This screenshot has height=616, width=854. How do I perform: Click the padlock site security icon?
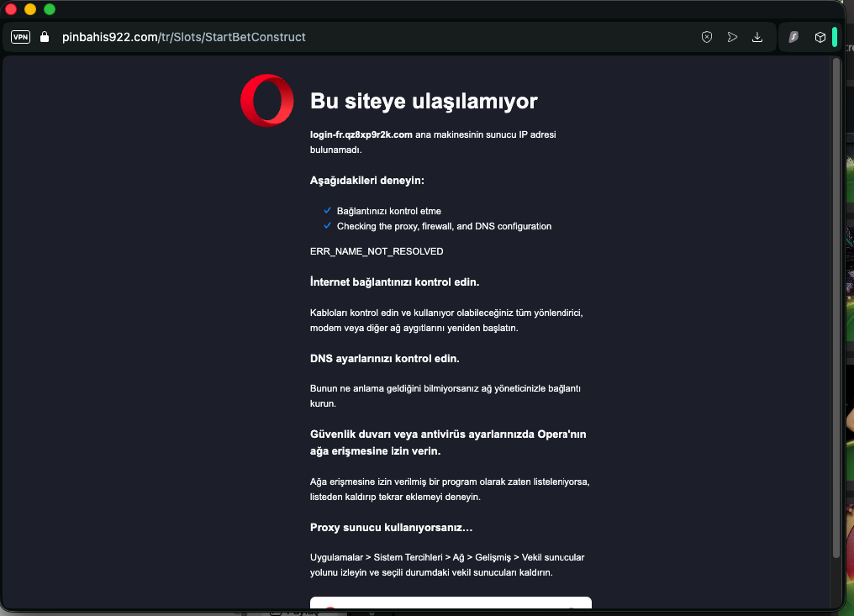point(45,37)
